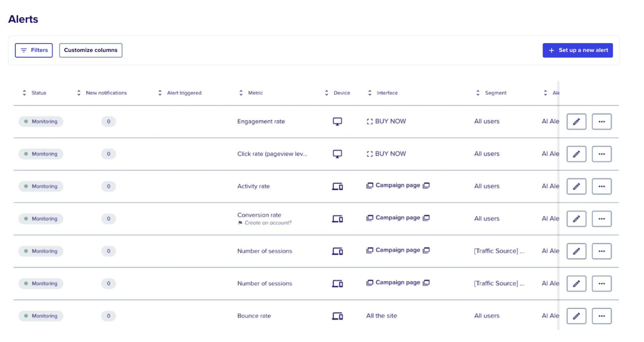Click Monitoring status badge in Click rate row

(41, 154)
